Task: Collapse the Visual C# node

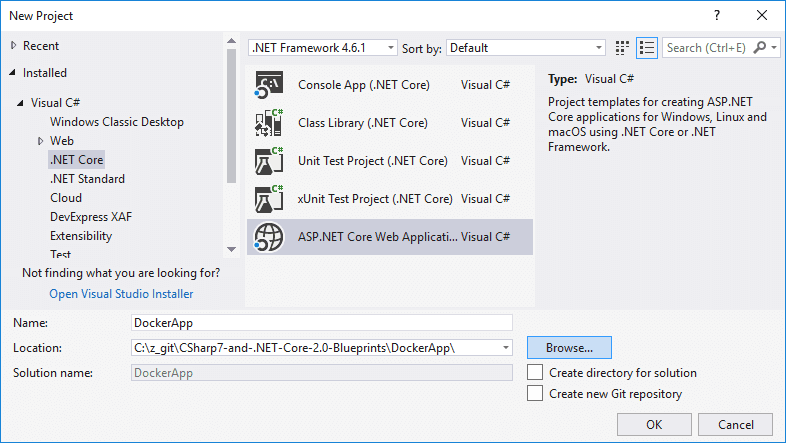Action: 20,103
